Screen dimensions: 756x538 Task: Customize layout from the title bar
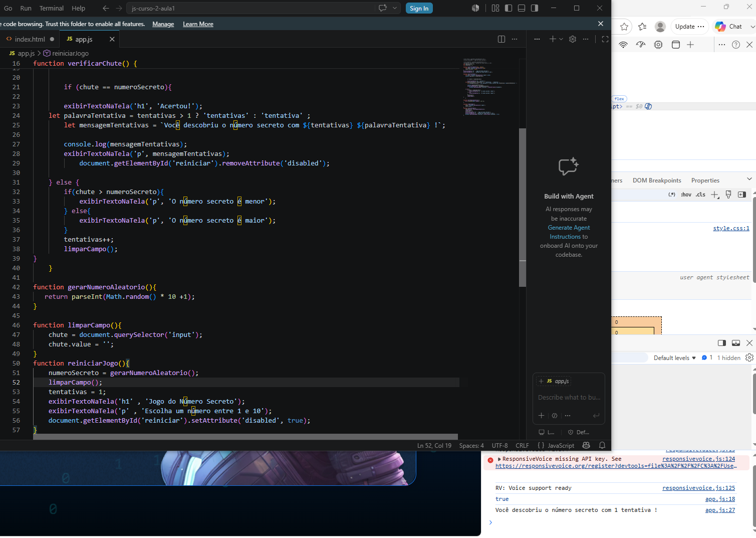pos(495,8)
